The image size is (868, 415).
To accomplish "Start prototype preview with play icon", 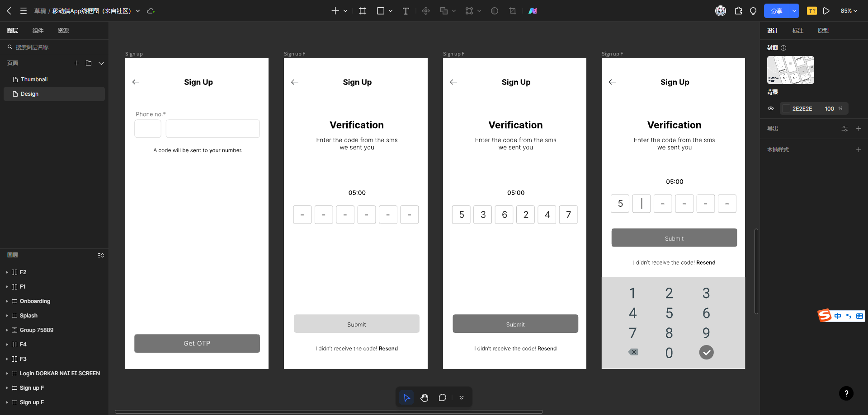I will tap(826, 11).
